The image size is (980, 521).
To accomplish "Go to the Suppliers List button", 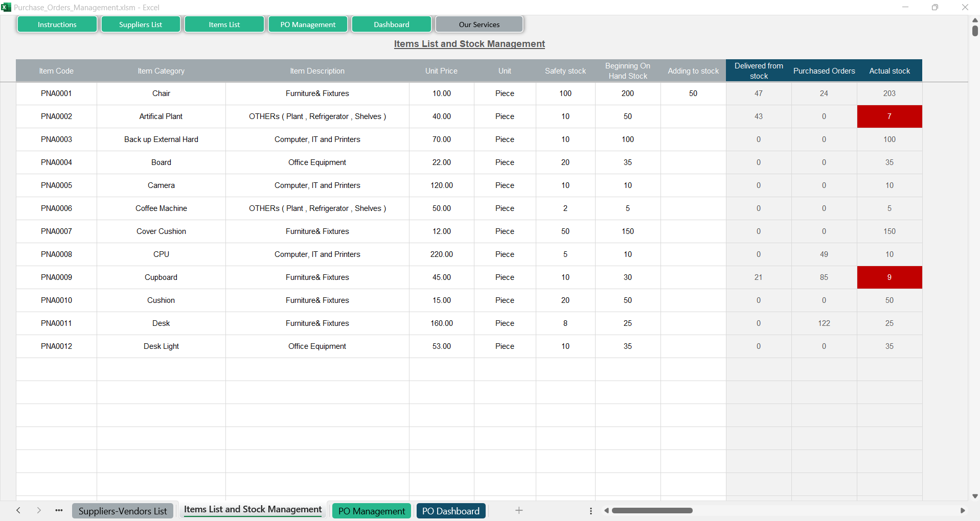I will pos(141,25).
